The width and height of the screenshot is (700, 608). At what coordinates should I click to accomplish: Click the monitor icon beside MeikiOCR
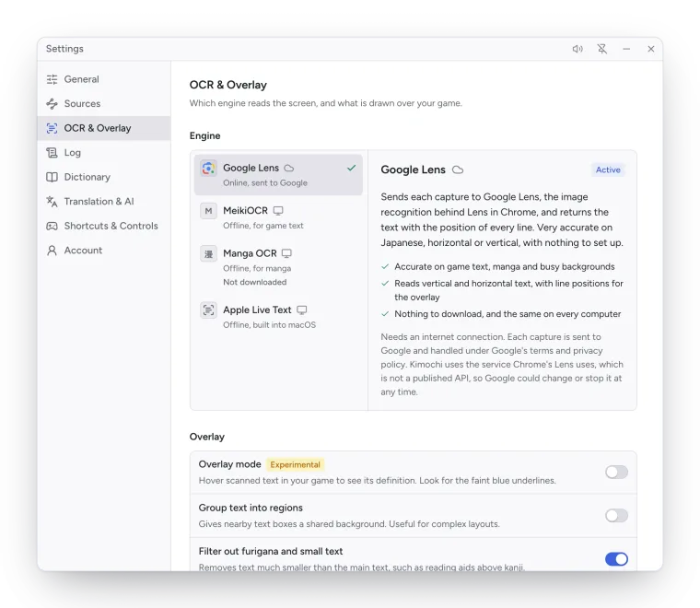pyautogui.click(x=278, y=211)
